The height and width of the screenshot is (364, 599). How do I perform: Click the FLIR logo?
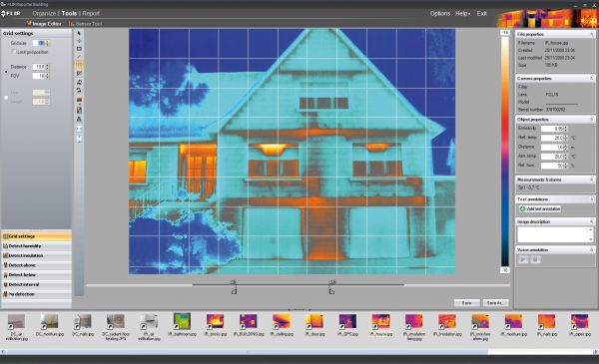click(x=11, y=13)
